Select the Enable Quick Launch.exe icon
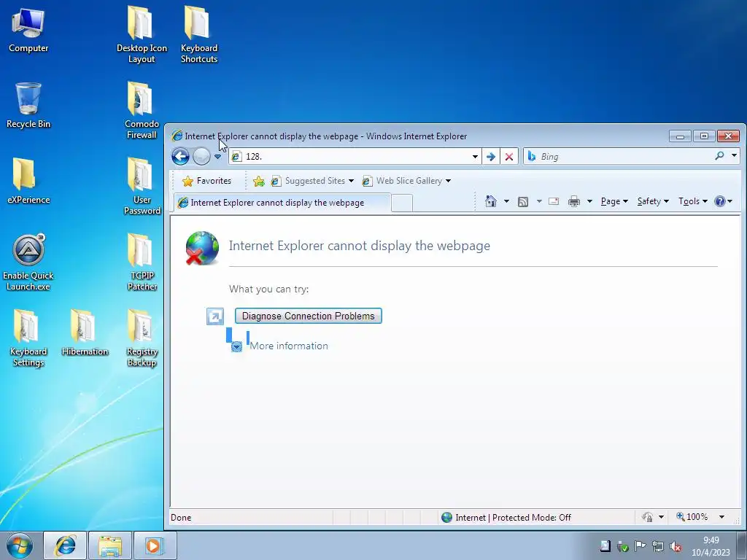This screenshot has width=747, height=560. tap(28, 262)
